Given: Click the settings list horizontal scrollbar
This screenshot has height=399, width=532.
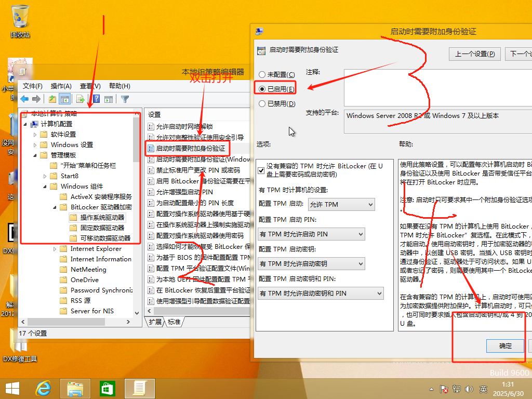Looking at the screenshot, I should (202, 311).
